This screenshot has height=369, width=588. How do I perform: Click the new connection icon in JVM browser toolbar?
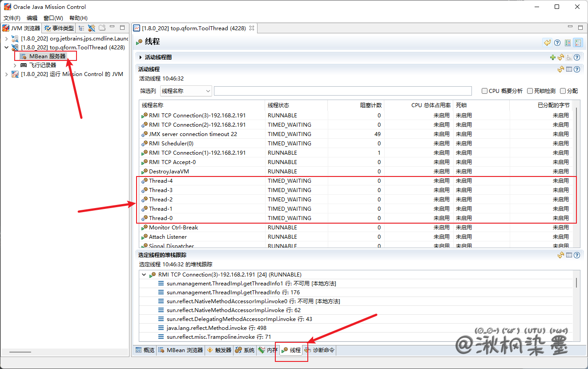[x=92, y=28]
